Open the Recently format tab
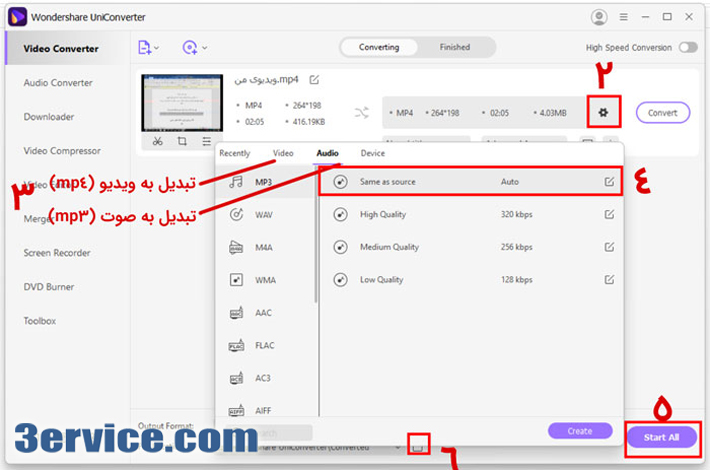 tap(235, 153)
